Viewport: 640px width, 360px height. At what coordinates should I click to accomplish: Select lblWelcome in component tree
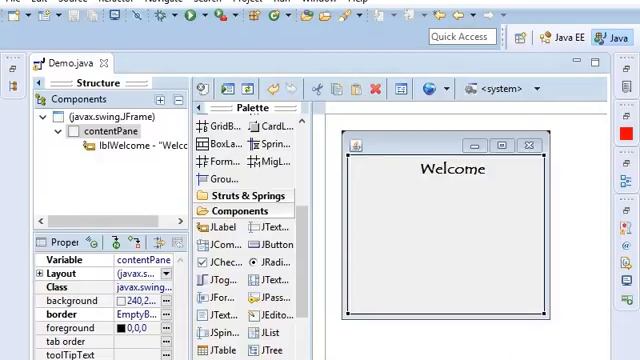135,146
